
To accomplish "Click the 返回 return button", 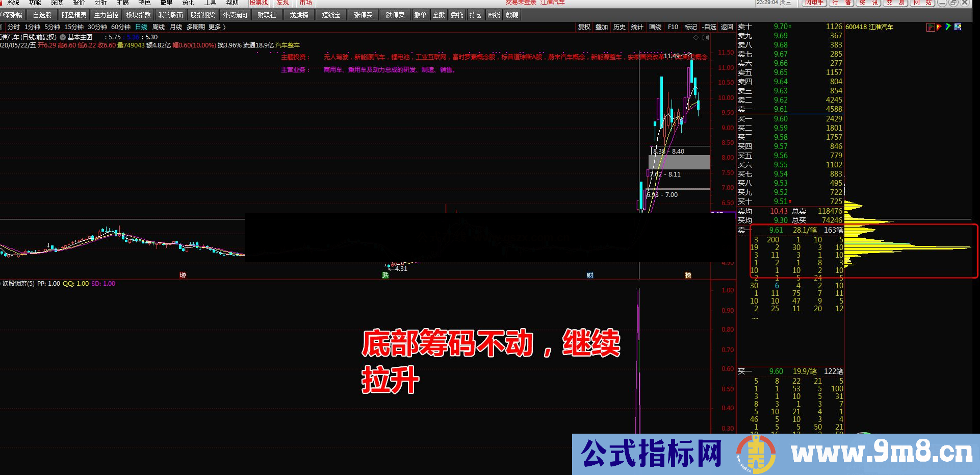I will (x=726, y=27).
